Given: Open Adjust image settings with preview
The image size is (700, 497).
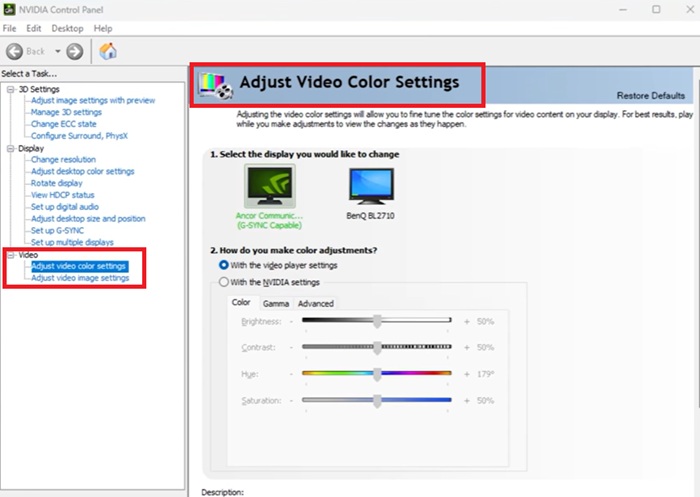Looking at the screenshot, I should [93, 100].
